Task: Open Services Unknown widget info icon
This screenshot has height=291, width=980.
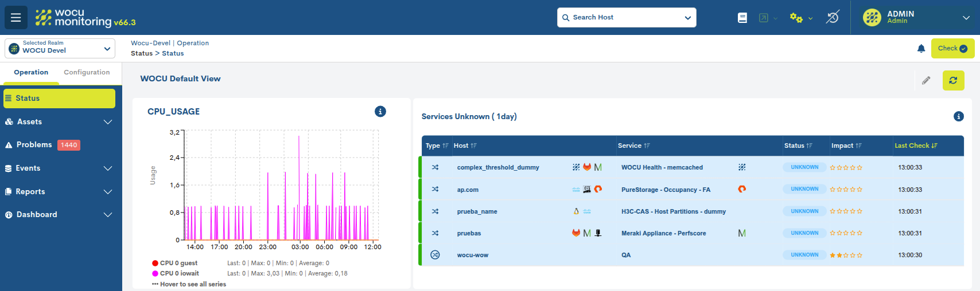Action: [x=958, y=116]
